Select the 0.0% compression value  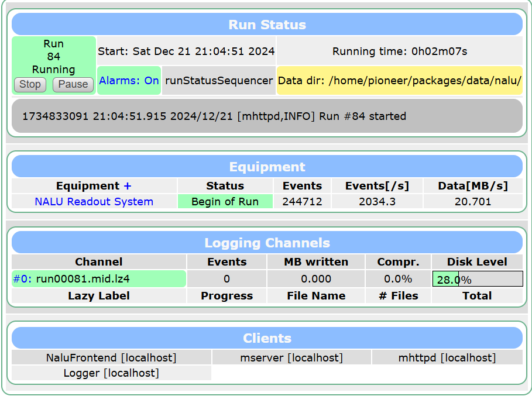point(398,279)
